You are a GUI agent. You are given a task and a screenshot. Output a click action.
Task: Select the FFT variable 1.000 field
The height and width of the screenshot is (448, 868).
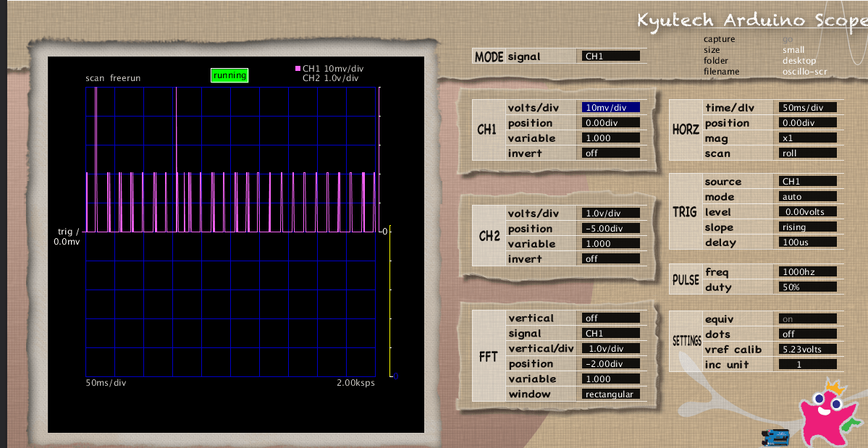tap(610, 379)
